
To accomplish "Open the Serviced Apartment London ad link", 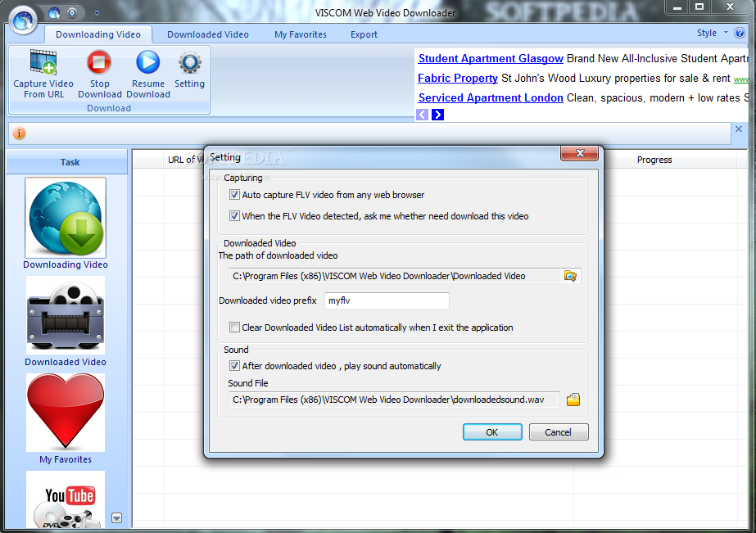I will pyautogui.click(x=491, y=97).
